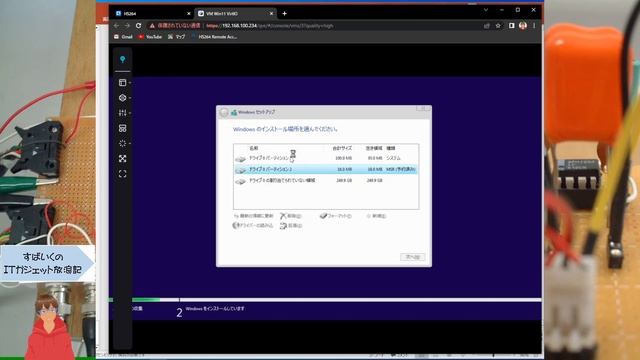Click the システム type cell
The image size is (640, 360).
point(393,158)
